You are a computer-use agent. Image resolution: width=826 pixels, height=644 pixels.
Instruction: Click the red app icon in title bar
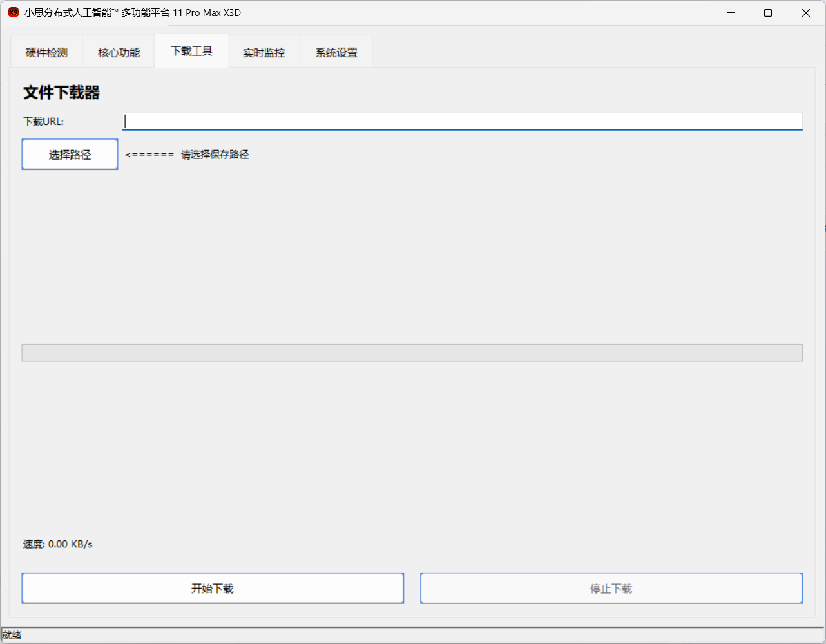pos(13,13)
